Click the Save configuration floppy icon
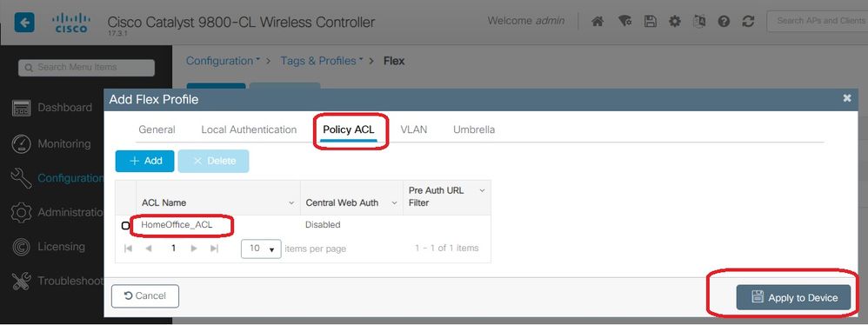Viewport: 868px width, 325px height. point(650,22)
